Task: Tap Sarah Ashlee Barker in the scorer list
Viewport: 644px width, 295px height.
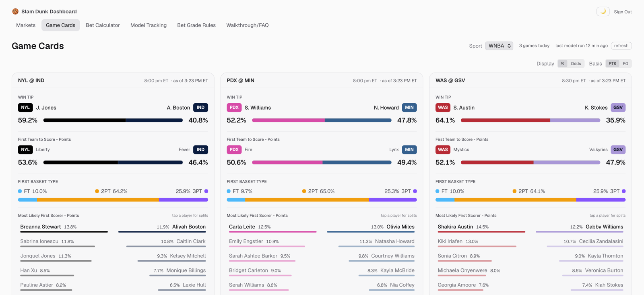Action: point(273,257)
